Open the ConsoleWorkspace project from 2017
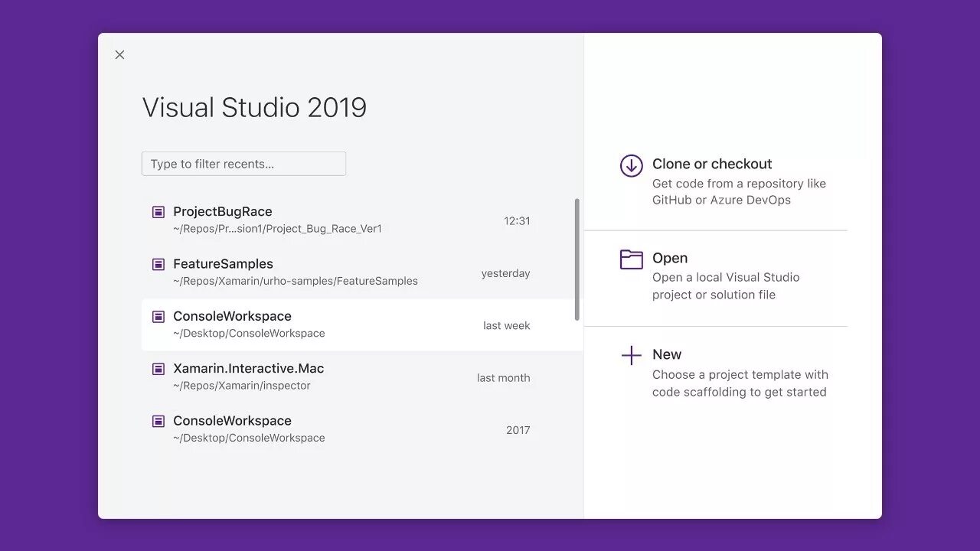The width and height of the screenshot is (980, 551). (x=361, y=429)
